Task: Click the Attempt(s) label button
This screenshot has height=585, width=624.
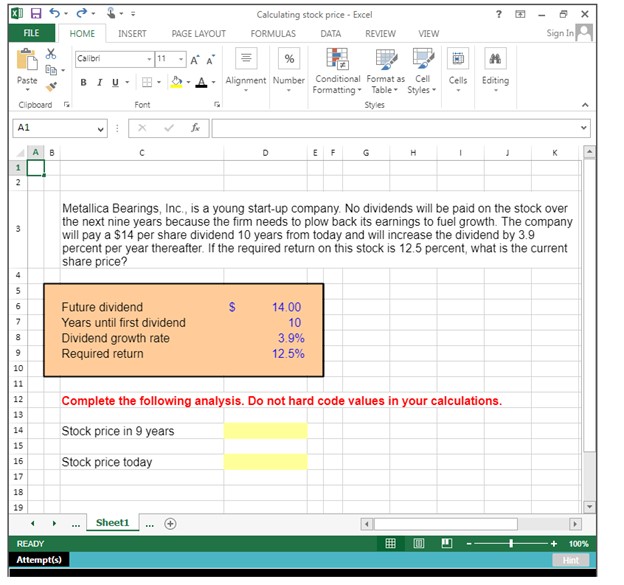Action: point(39,560)
